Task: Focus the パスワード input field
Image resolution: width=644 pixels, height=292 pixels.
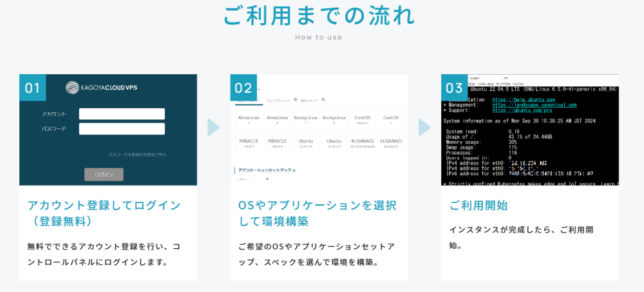Action: [122, 128]
